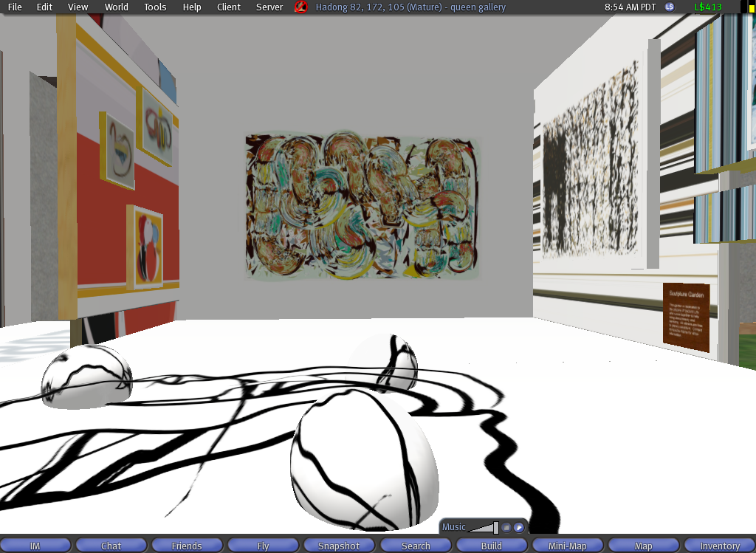
Task: Open the File menu
Action: coord(15,7)
